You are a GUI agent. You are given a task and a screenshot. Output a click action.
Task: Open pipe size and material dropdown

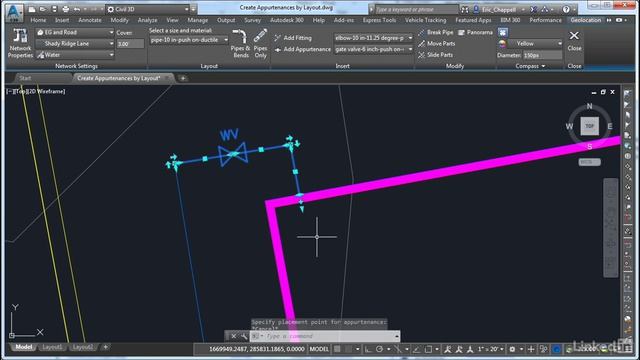189,40
